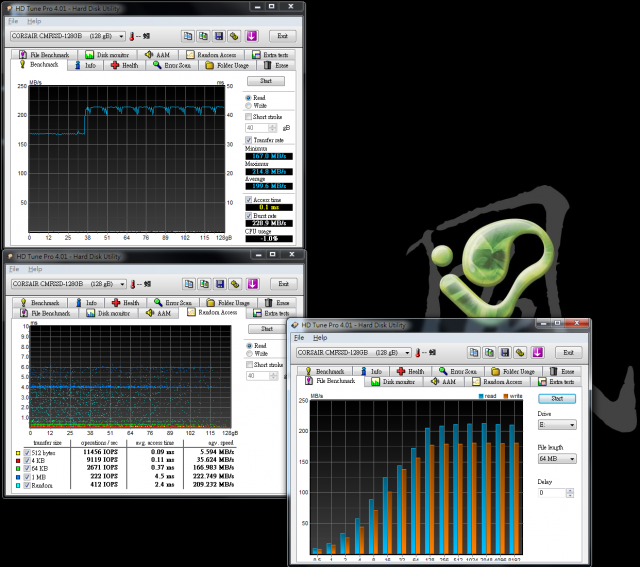
Task: Thermometer icon in Random Access window
Action: tap(133, 284)
